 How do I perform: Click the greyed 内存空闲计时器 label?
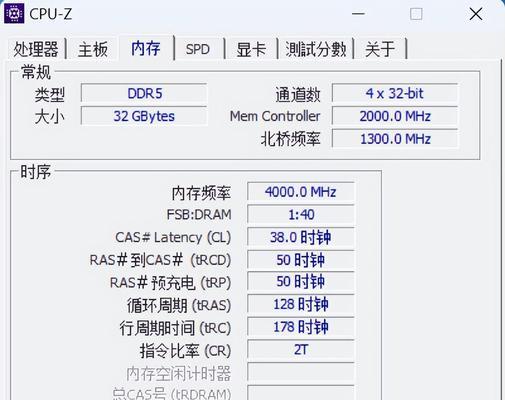[x=179, y=373]
